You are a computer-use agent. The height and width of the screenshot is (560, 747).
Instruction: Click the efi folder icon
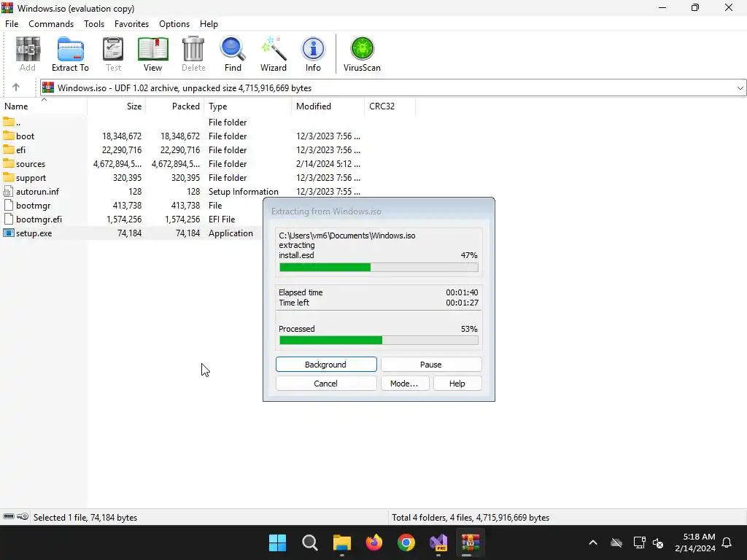(9, 149)
